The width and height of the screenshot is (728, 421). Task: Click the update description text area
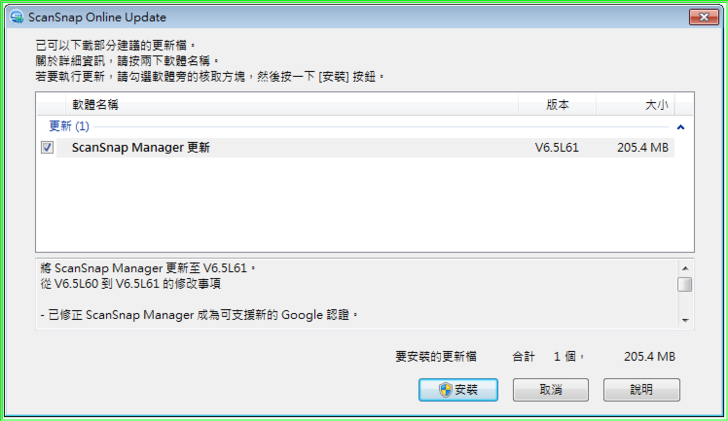(357, 294)
